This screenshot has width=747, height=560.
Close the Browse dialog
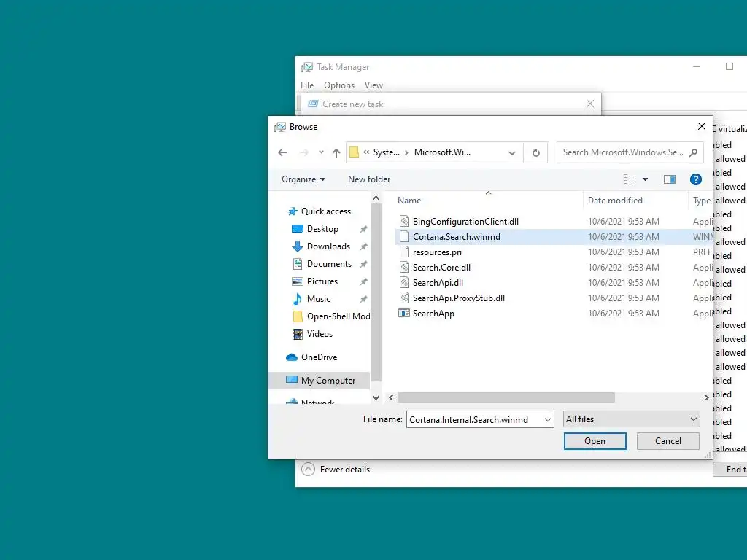pos(701,126)
